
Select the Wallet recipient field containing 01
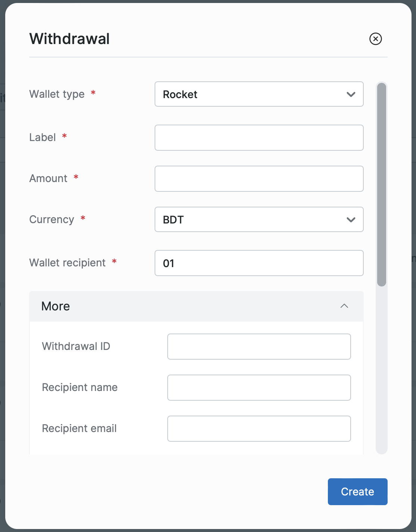point(259,263)
